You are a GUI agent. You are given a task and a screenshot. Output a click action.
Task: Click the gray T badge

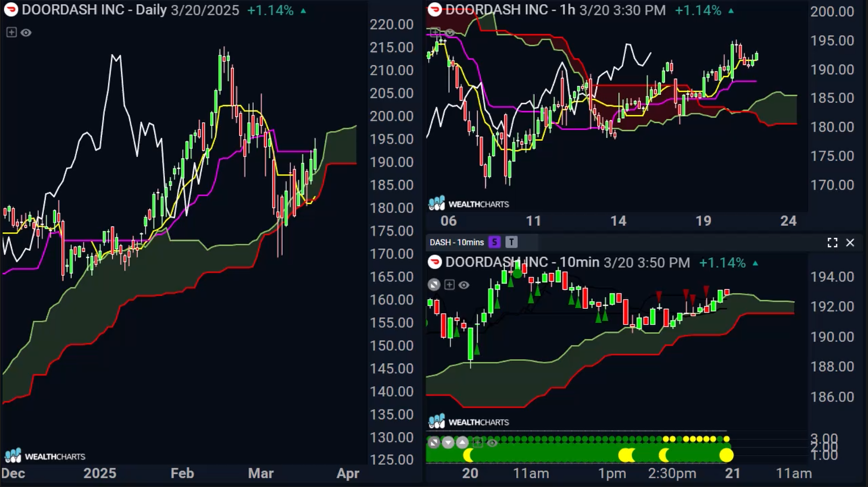point(512,242)
